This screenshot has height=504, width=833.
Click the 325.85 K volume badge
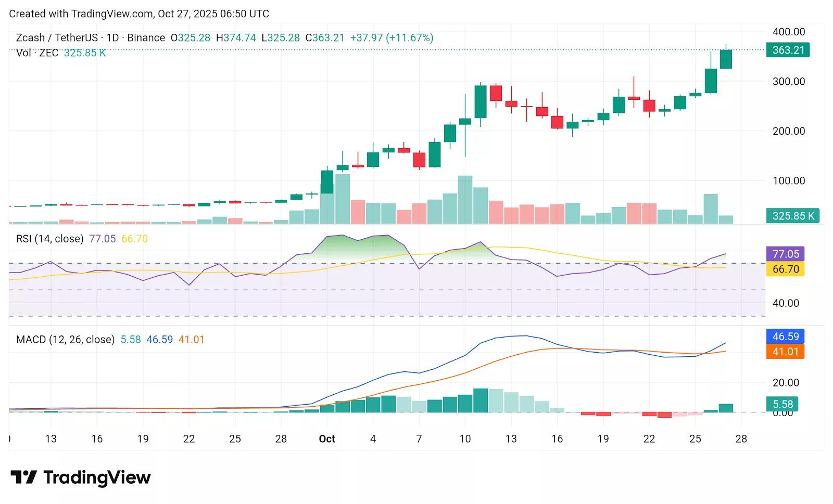792,215
